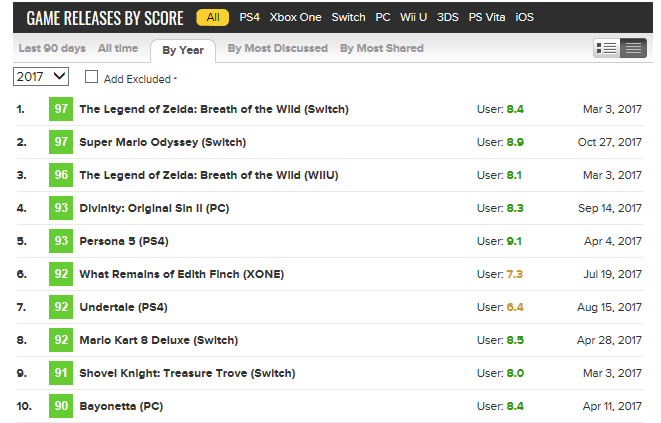The width and height of the screenshot is (661, 423).
Task: Open Bayonetta (PC) page
Action: click(x=121, y=406)
